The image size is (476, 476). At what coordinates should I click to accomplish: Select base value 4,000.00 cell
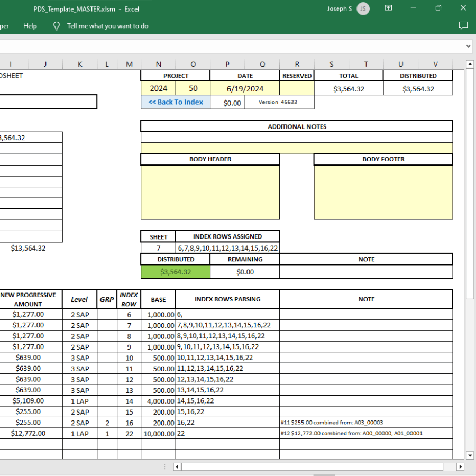click(x=158, y=401)
